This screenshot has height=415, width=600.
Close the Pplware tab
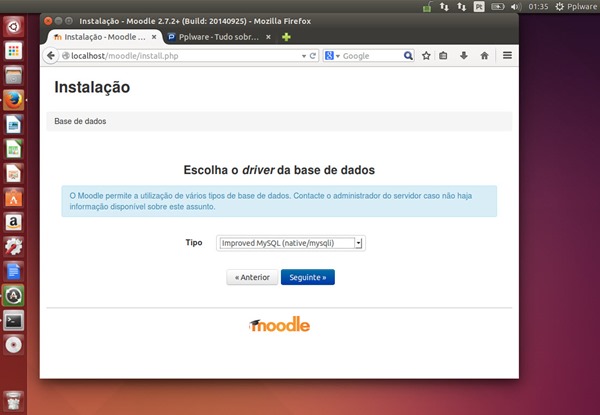pos(268,37)
